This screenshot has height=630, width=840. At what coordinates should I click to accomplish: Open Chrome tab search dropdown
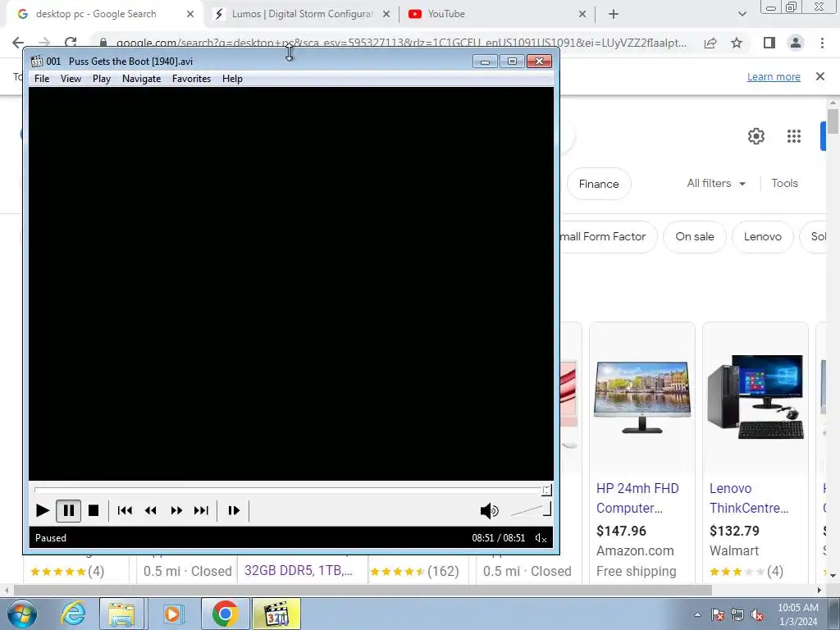tap(742, 15)
